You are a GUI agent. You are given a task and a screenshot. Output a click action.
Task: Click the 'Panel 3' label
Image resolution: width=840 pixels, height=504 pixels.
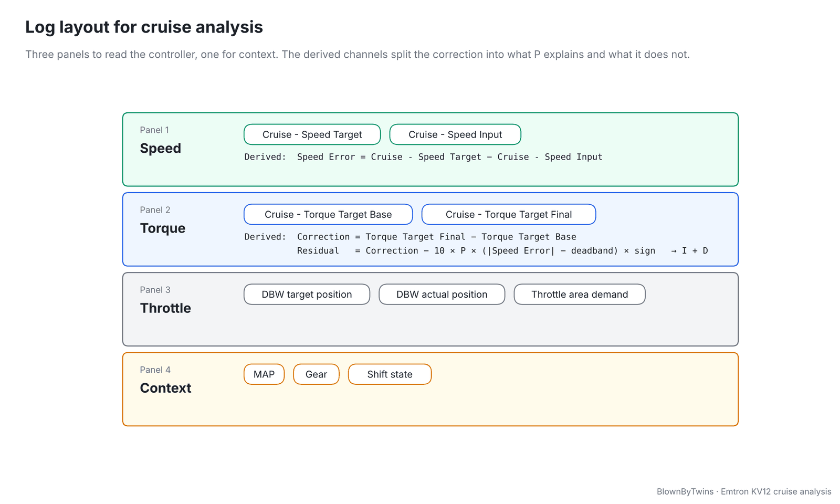tap(155, 290)
